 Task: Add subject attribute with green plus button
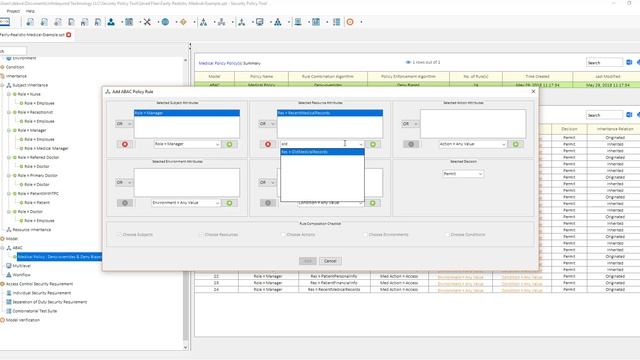[229, 144]
